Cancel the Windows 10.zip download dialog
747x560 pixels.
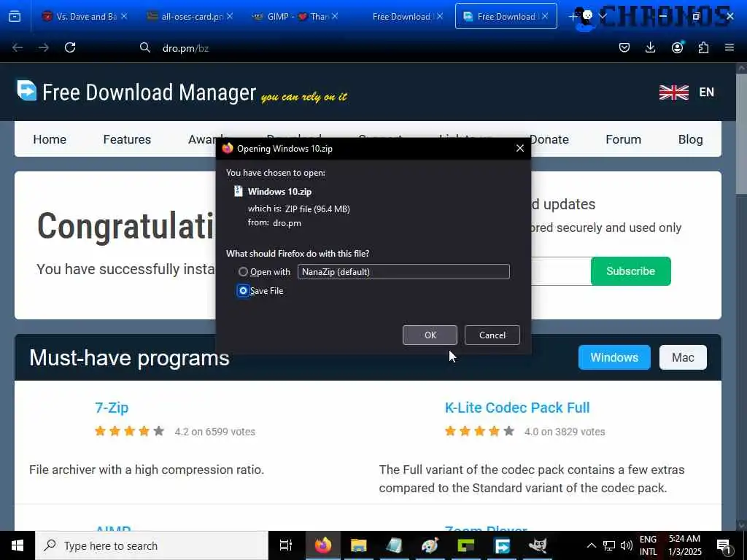[x=492, y=335]
